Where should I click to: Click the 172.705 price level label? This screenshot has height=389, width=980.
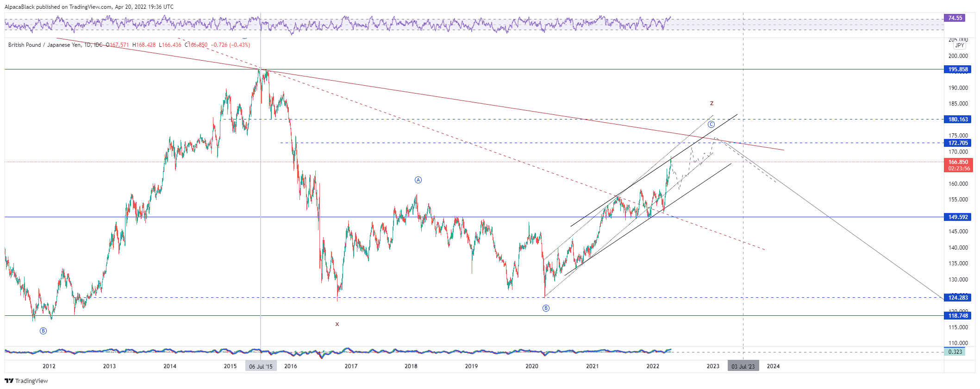[x=958, y=143]
